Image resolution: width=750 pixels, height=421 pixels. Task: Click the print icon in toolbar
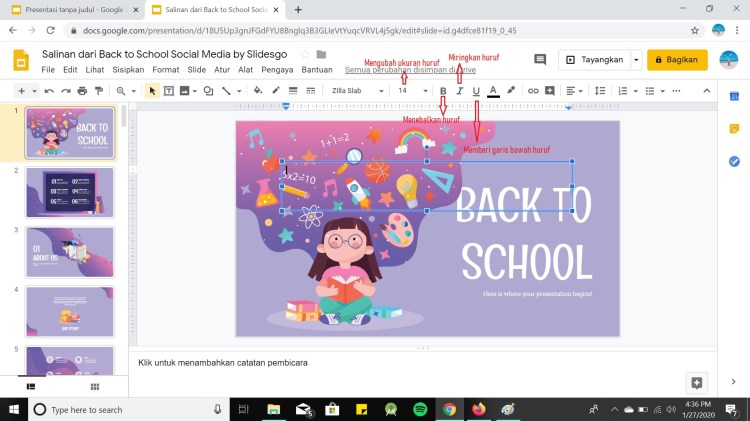click(81, 91)
